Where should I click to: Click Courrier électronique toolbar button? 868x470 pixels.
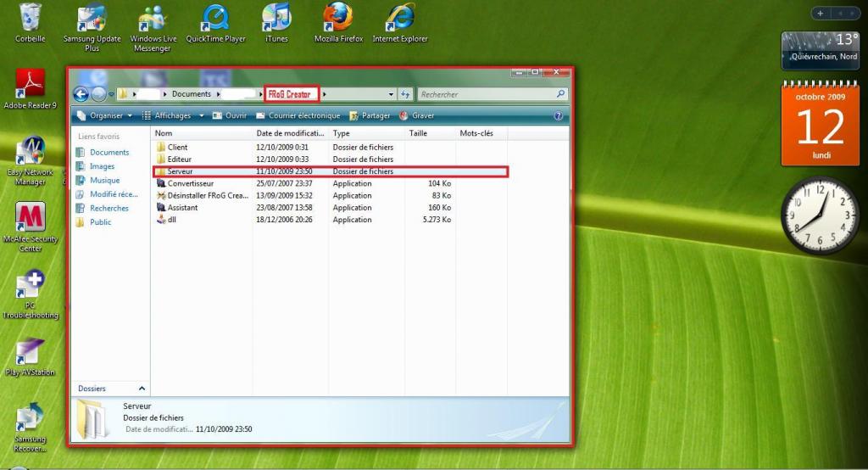pyautogui.click(x=298, y=116)
